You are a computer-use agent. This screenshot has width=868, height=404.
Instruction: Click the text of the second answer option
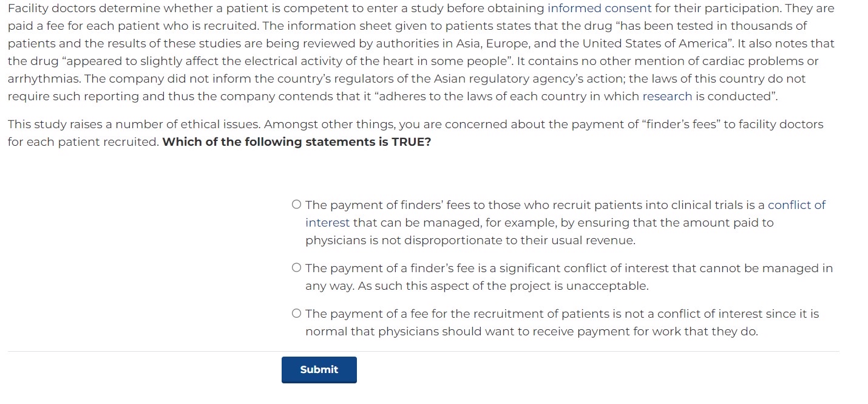pos(546,276)
